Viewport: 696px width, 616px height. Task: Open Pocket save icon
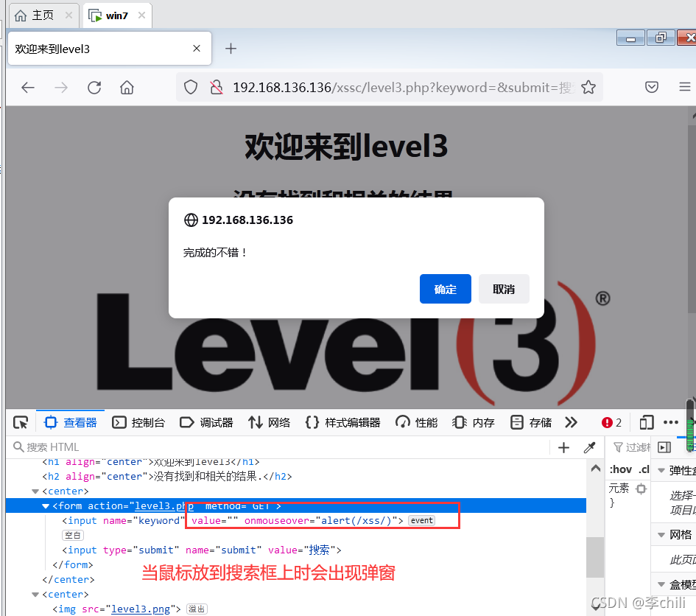652,87
